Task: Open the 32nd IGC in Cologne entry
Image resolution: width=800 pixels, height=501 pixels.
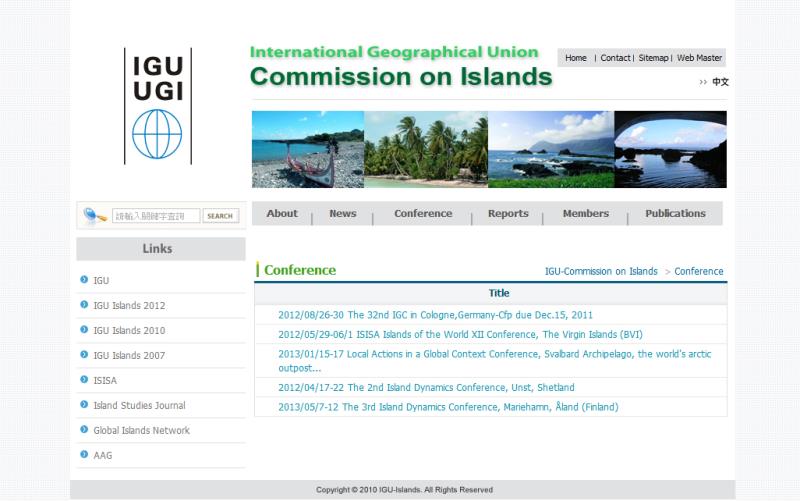Action: [x=435, y=315]
